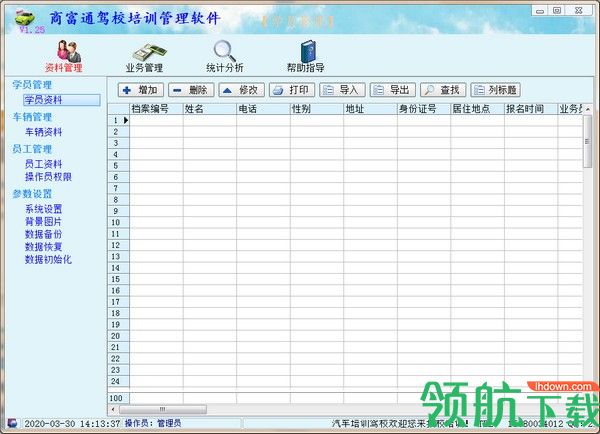Click the 报名时间 column header
The image size is (600, 434).
tap(531, 109)
